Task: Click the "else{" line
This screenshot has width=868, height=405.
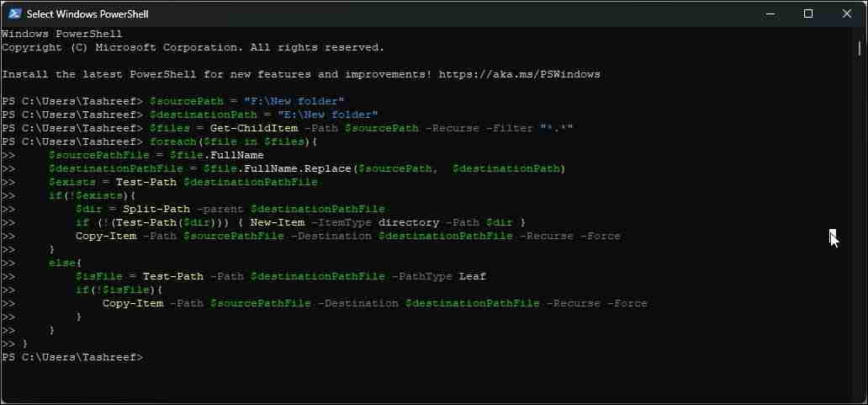Action: point(62,263)
